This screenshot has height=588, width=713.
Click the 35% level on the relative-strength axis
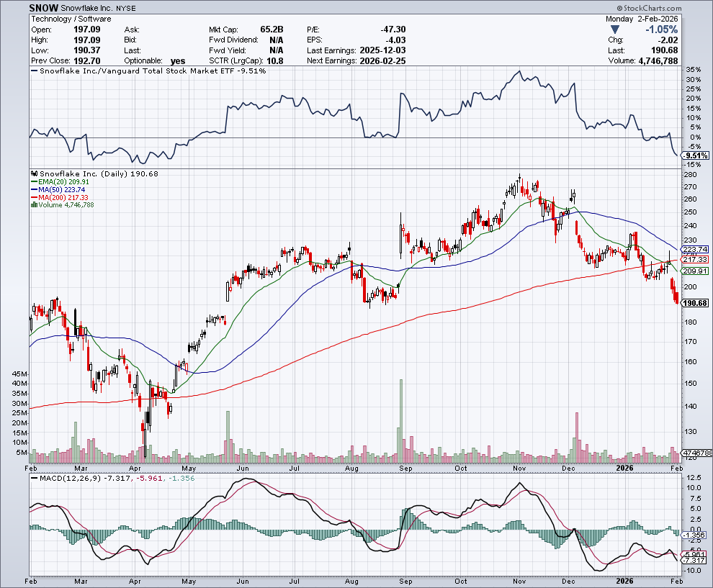[693, 70]
